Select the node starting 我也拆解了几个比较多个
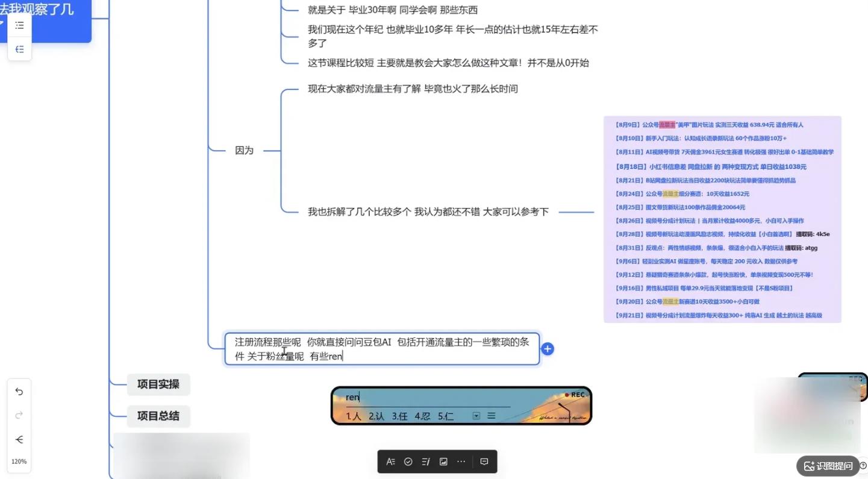The height and width of the screenshot is (479, 868). [428, 212]
